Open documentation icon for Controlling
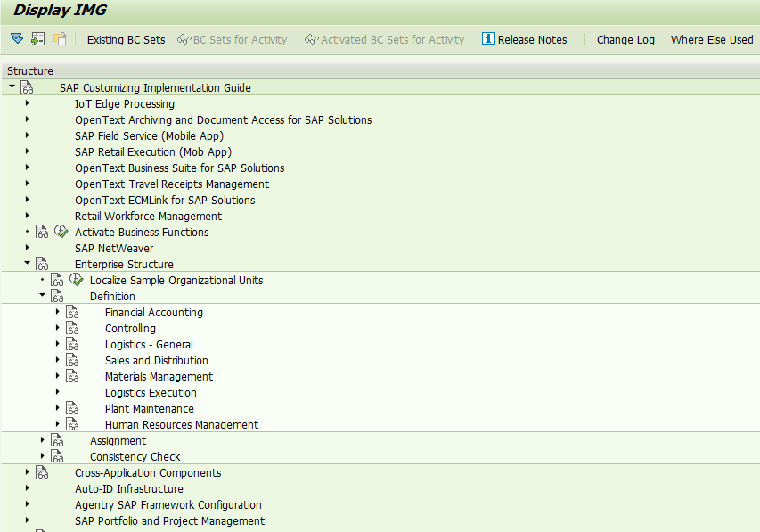The width and height of the screenshot is (760, 532). point(72,328)
